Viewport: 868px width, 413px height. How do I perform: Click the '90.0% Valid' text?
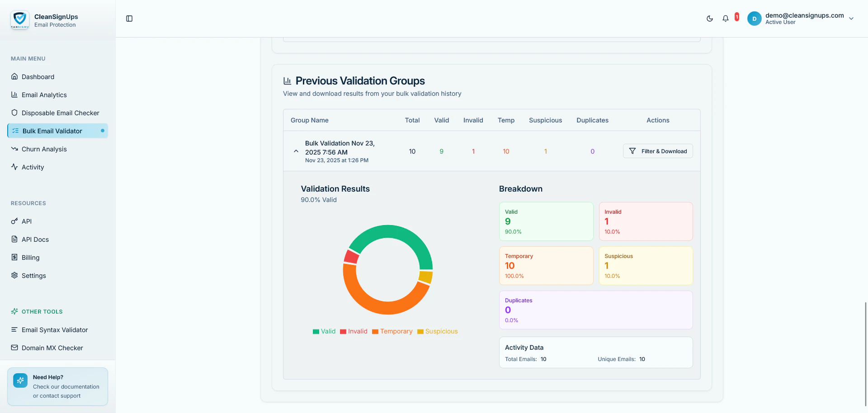319,200
